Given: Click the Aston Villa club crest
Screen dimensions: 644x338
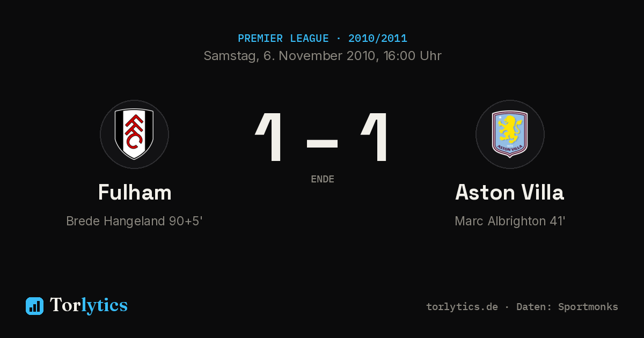Looking at the screenshot, I should point(510,134).
